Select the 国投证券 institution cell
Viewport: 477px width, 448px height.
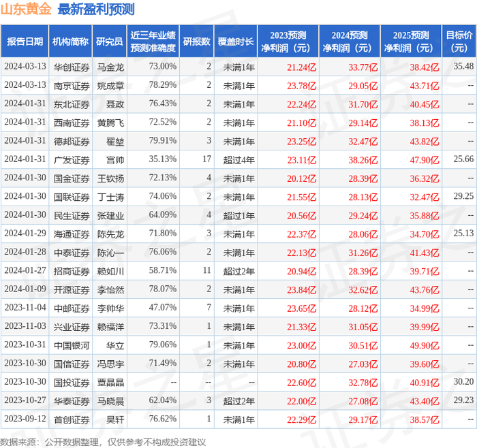[72, 383]
